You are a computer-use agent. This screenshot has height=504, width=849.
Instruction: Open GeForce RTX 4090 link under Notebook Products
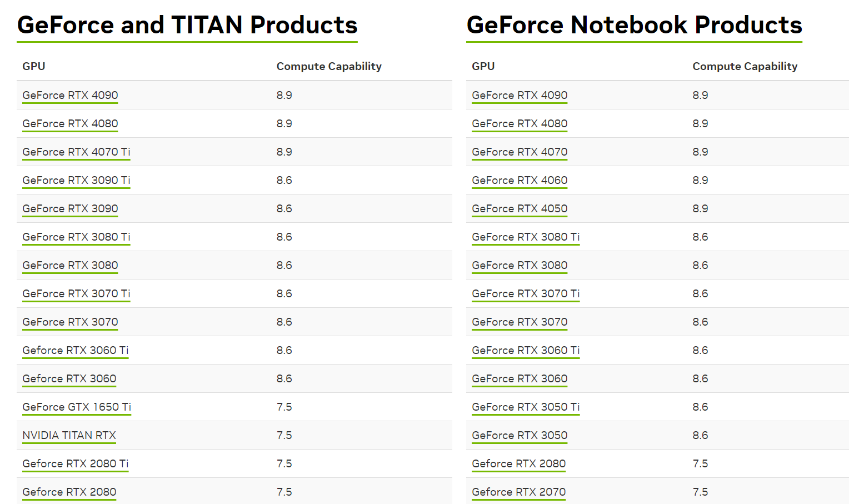point(520,95)
